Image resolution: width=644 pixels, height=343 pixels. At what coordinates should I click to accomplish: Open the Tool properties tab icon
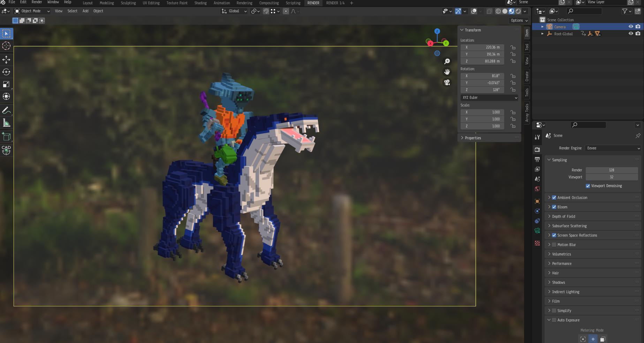537,137
